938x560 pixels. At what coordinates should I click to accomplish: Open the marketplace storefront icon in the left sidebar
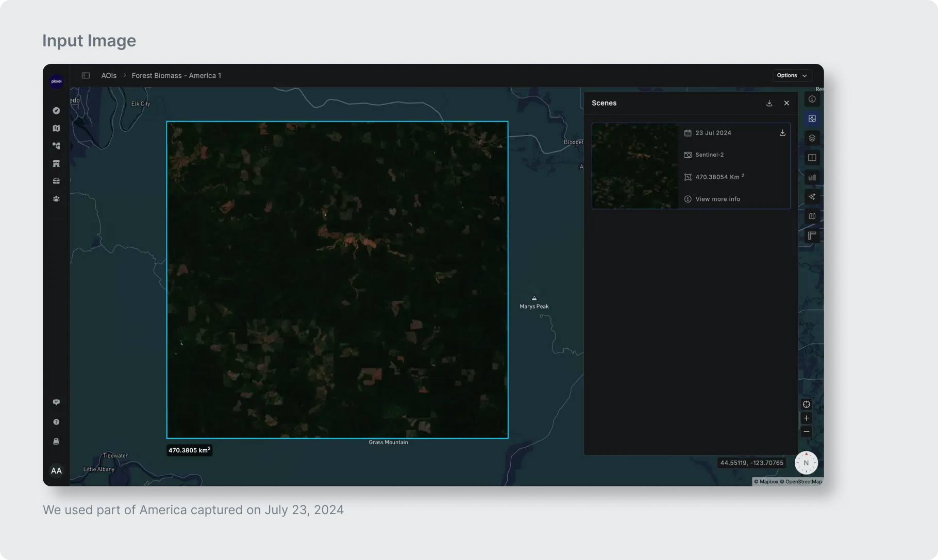coord(56,164)
